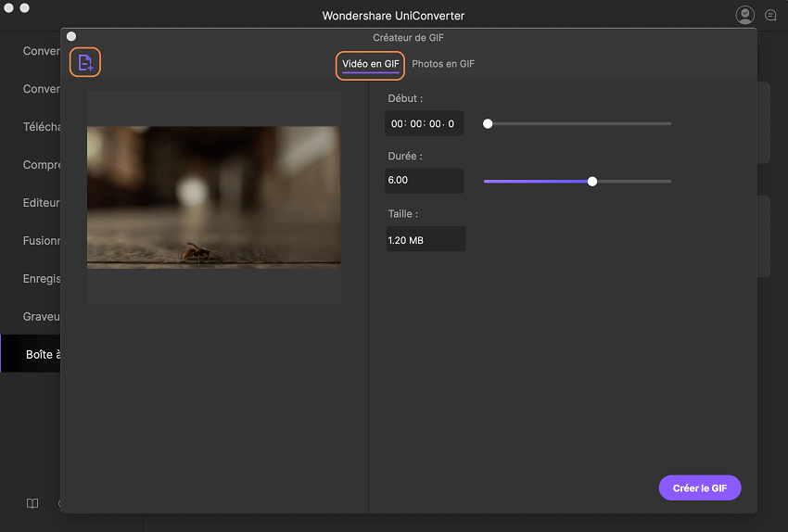Viewport: 788px width, 532px height.
Task: Close the Créateur de GIF dialog
Action: pos(71,36)
